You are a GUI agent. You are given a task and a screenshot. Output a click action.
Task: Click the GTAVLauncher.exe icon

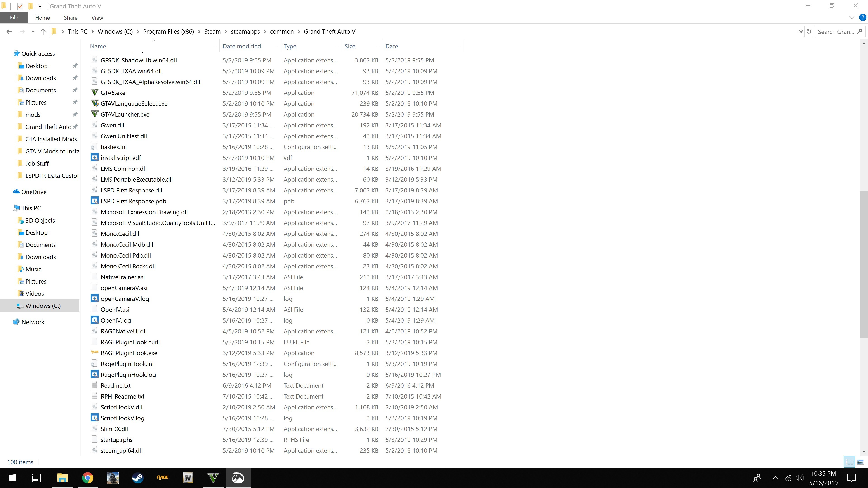(95, 114)
